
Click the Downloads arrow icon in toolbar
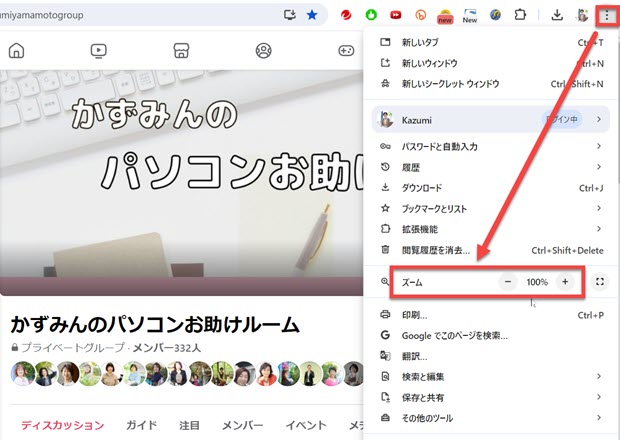557,15
